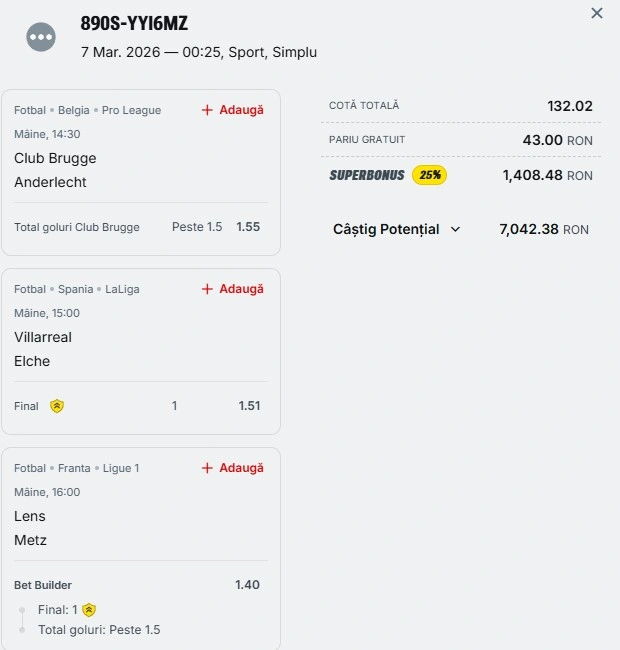Click the shield badge beside Final: 1
620x650 pixels.
point(89,610)
